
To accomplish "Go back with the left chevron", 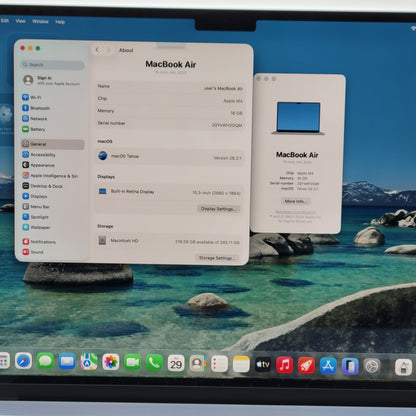I will (x=97, y=50).
